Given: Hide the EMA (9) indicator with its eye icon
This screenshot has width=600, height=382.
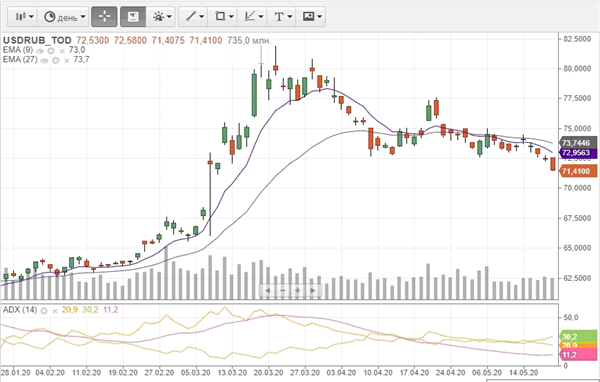Looking at the screenshot, I should pos(40,51).
